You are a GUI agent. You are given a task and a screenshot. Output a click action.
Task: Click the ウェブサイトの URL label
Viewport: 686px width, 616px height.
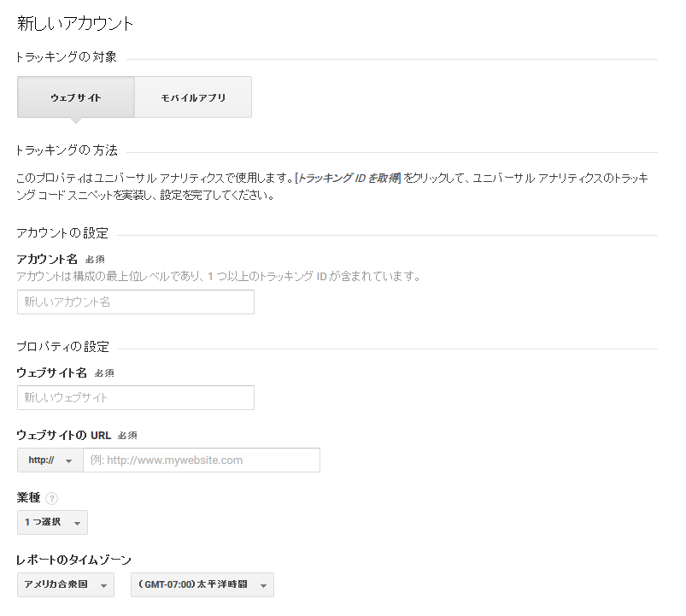64,436
